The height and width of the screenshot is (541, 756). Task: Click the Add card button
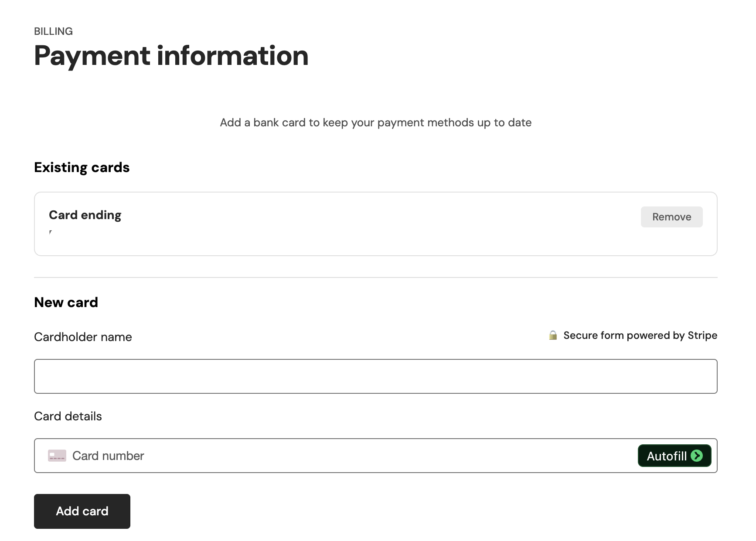[82, 511]
